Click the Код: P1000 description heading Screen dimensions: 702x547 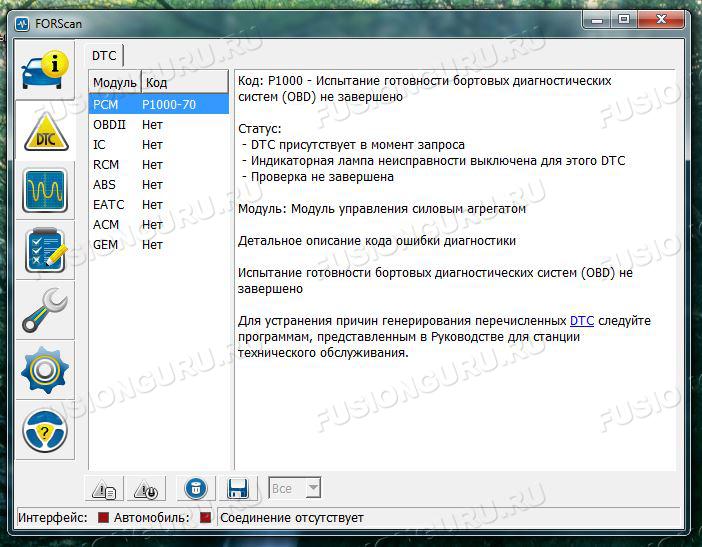tap(424, 89)
